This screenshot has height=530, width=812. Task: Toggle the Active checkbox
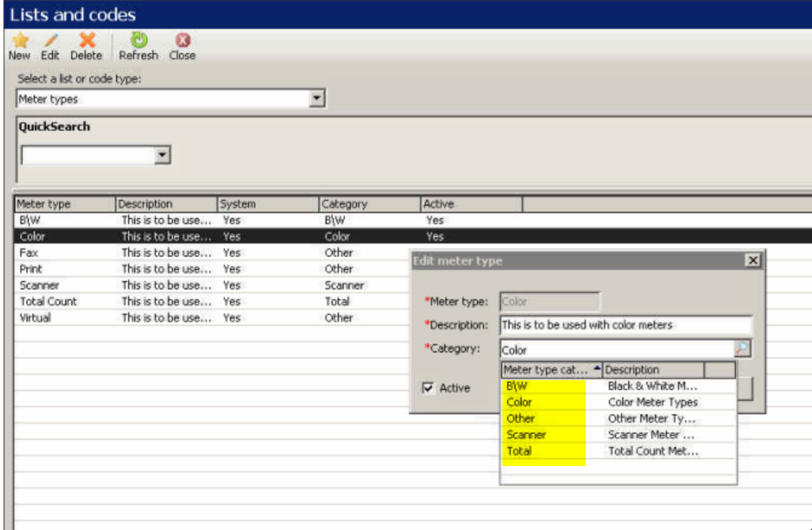[x=428, y=388]
